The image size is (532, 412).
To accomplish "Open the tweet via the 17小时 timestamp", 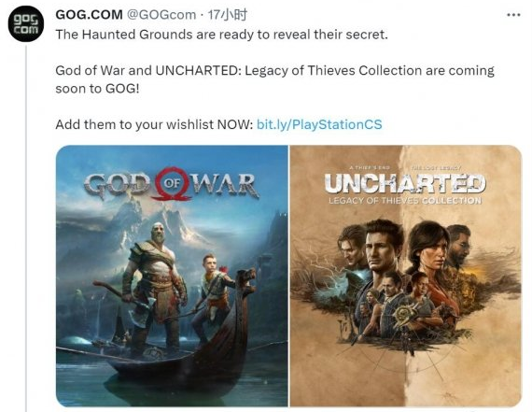I will [x=228, y=15].
